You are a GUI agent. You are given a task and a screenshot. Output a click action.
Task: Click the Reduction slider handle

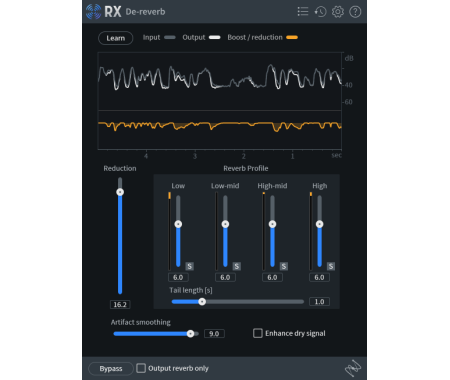tap(120, 192)
